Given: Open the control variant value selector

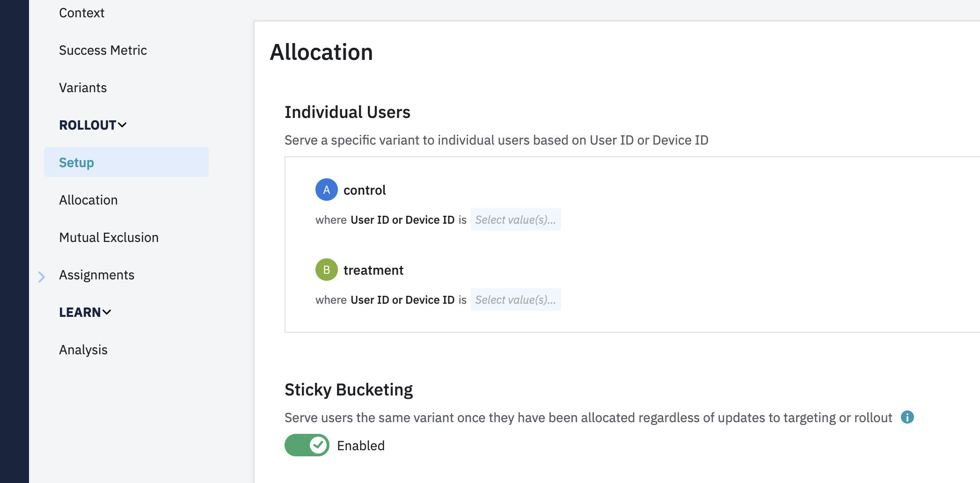Looking at the screenshot, I should pos(515,220).
